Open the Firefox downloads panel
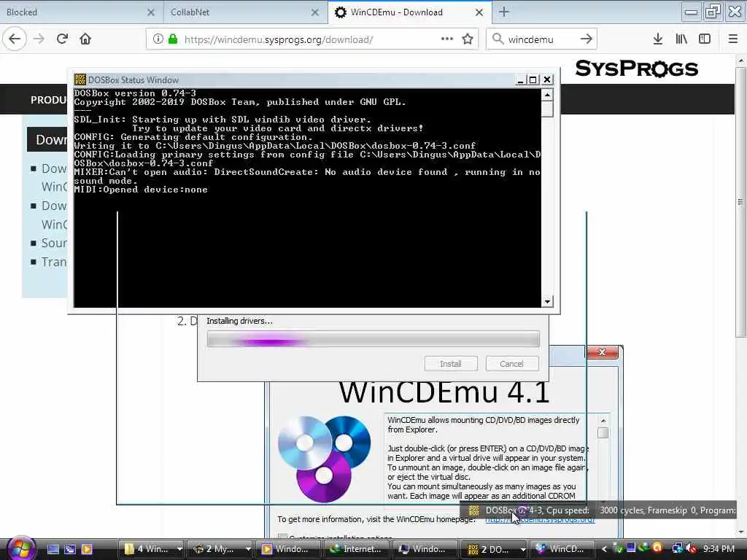This screenshot has width=747, height=560. click(x=657, y=39)
